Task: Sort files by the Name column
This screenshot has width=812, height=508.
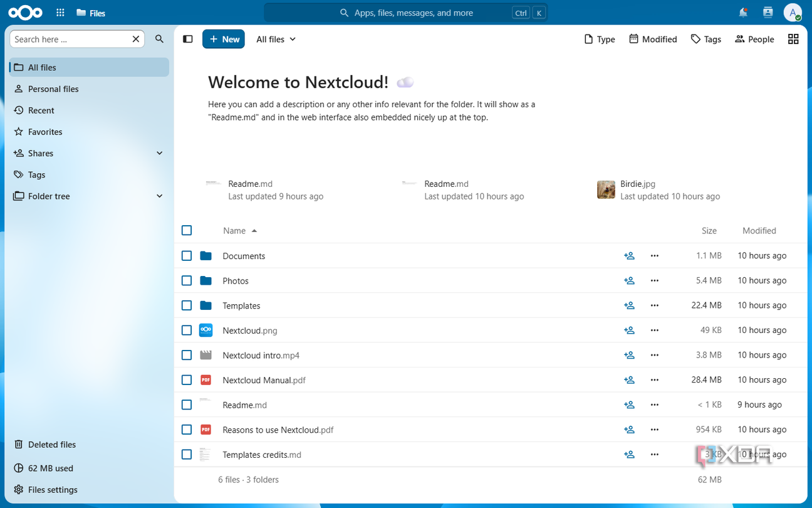Action: [x=240, y=231]
